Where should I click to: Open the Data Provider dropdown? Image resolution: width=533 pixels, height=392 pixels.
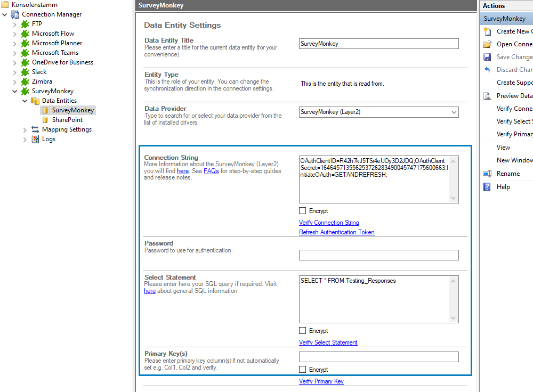click(x=454, y=112)
